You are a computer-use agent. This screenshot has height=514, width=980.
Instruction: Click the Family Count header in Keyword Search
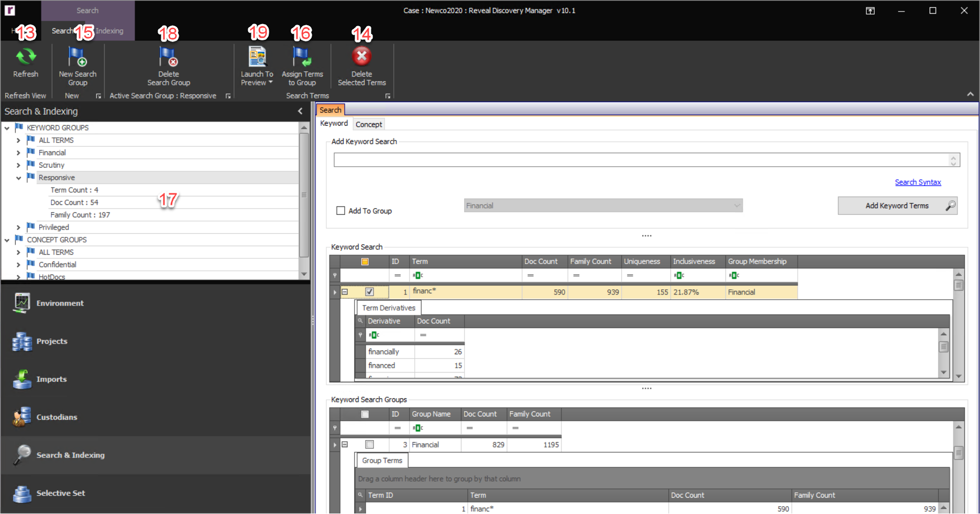pos(594,261)
